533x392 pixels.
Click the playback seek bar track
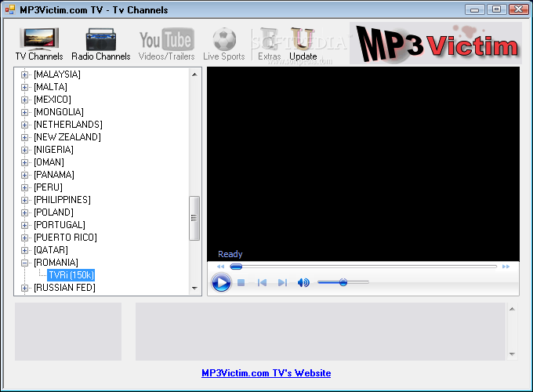click(364, 267)
